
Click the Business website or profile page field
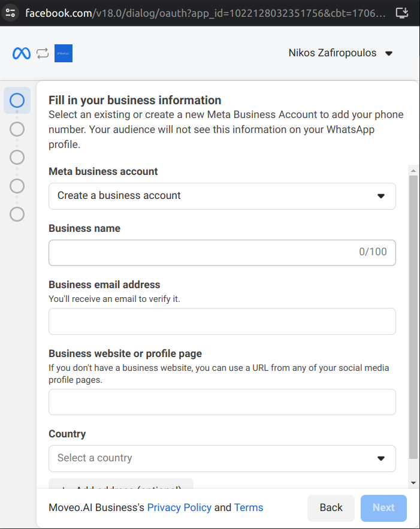[222, 402]
